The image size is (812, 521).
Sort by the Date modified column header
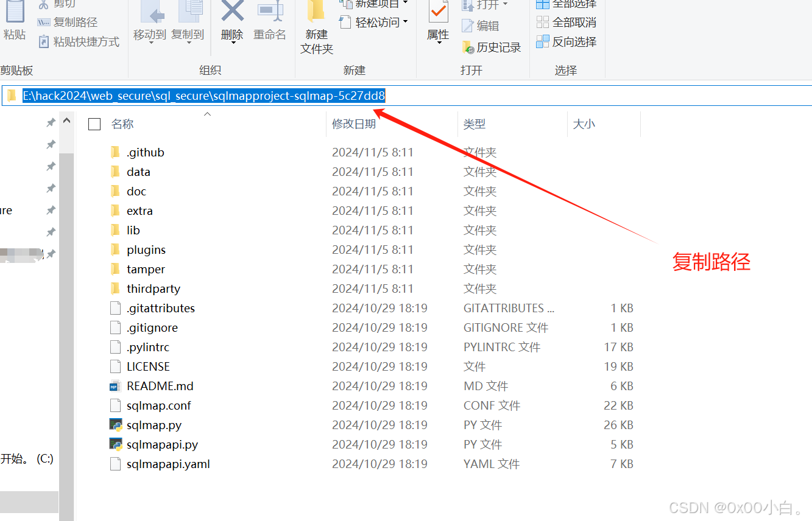pyautogui.click(x=354, y=124)
